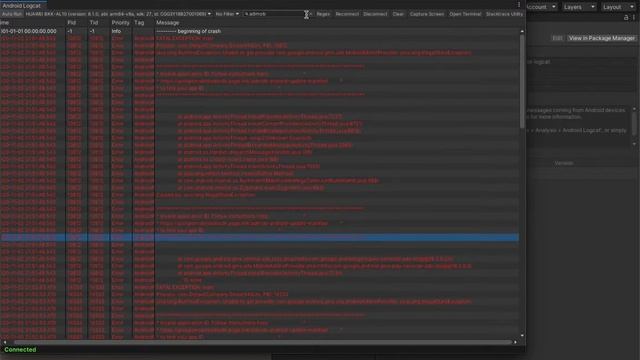Toggle the inspector lock icon
The width and height of the screenshot is (640, 360).
[x=626, y=17]
